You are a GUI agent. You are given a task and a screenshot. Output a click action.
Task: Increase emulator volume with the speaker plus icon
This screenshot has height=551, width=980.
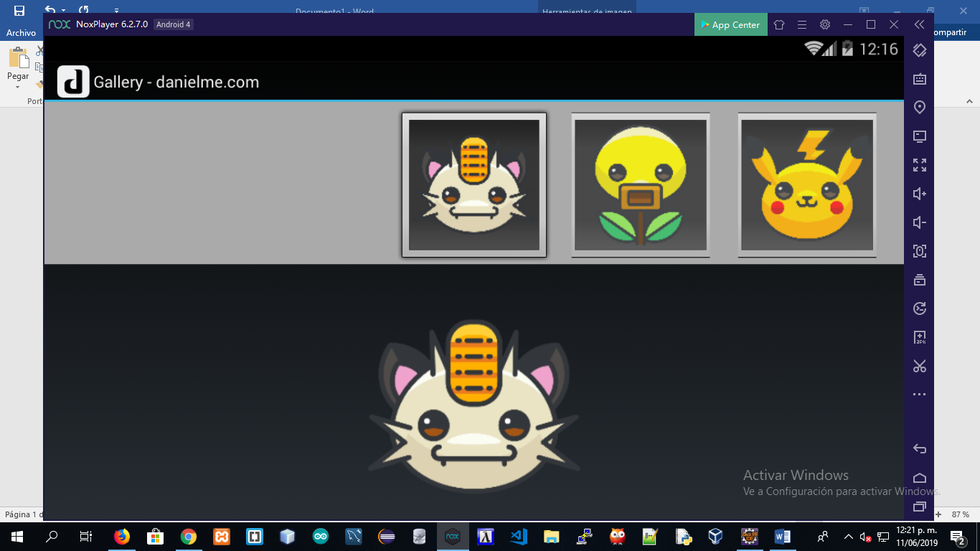tap(920, 194)
